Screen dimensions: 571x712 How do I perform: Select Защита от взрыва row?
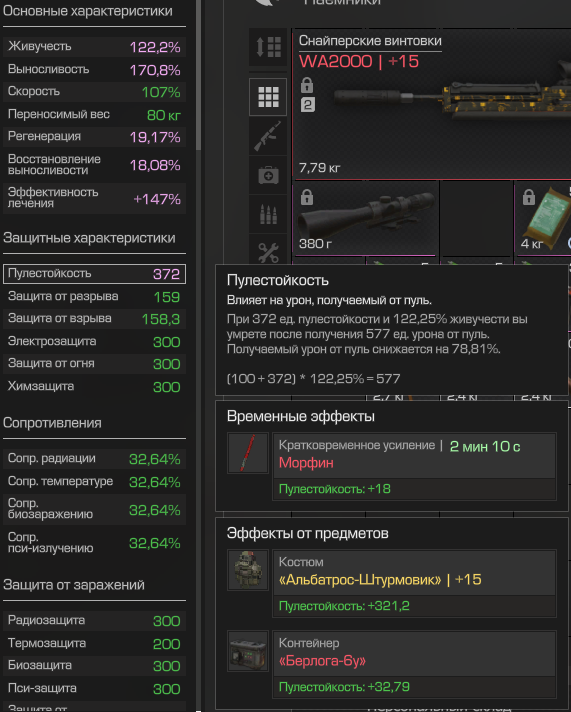pos(94,319)
